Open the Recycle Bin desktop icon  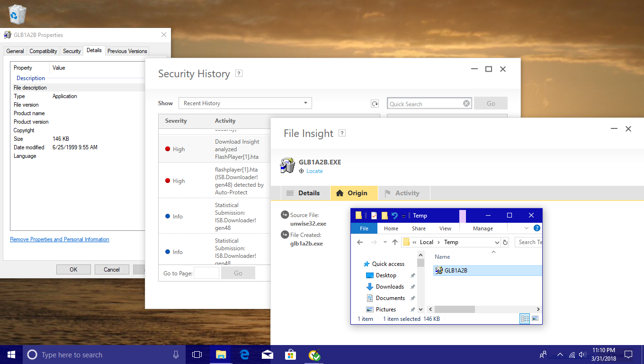click(x=18, y=14)
